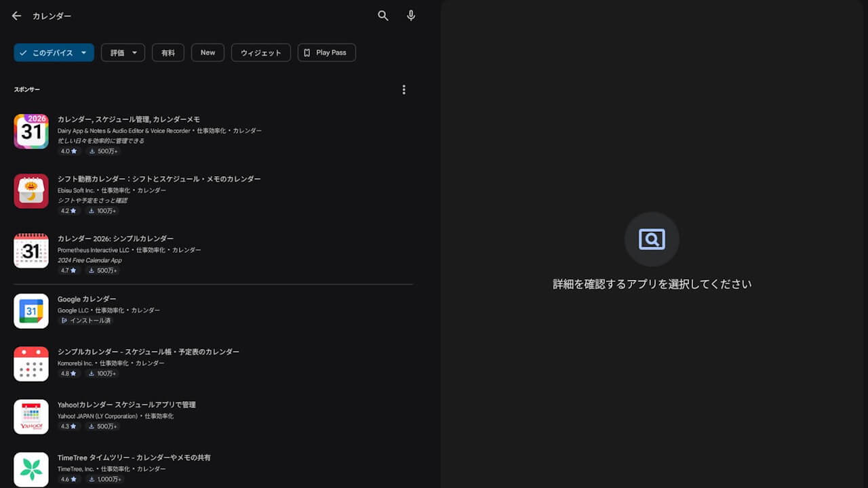The width and height of the screenshot is (868, 488).
Task: Open the Google カレンダー app icon
Action: (x=31, y=310)
